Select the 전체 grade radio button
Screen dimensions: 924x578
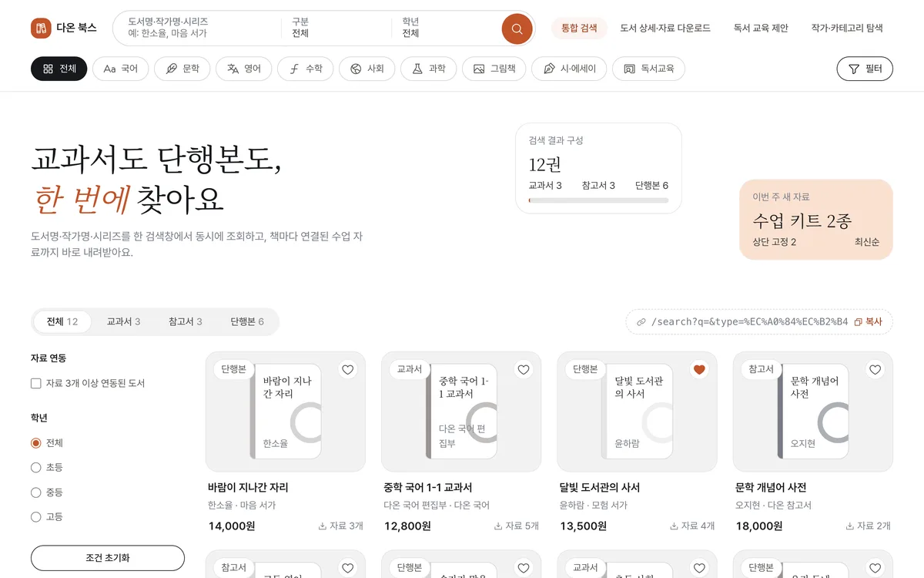pyautogui.click(x=36, y=443)
